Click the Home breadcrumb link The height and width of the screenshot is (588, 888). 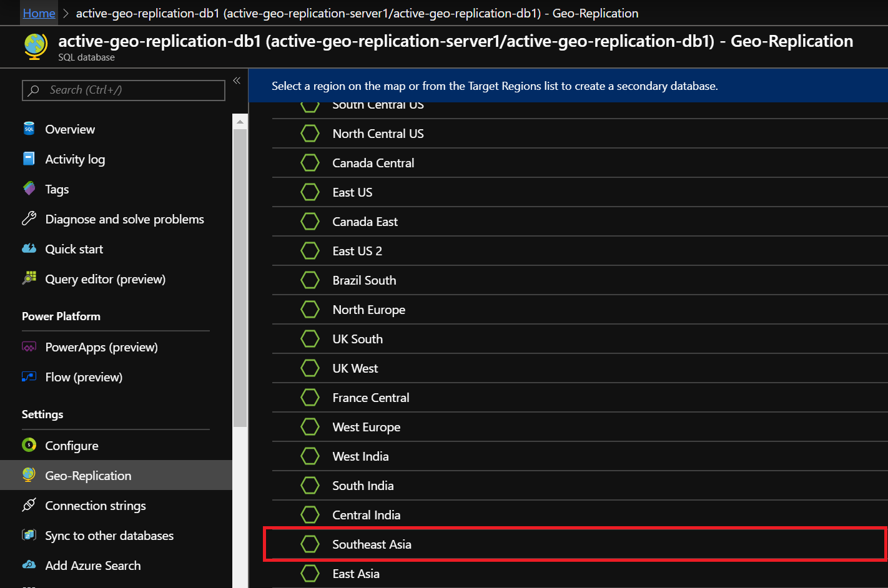(x=39, y=12)
